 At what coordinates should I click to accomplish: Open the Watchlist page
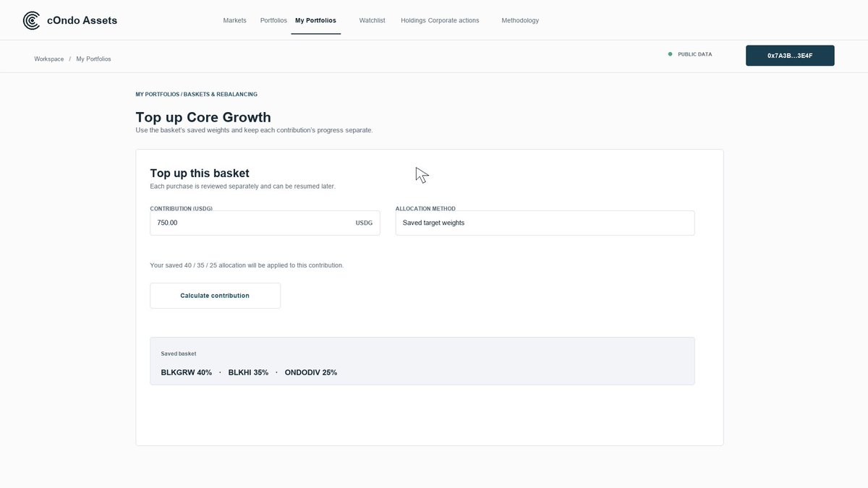[x=372, y=20]
